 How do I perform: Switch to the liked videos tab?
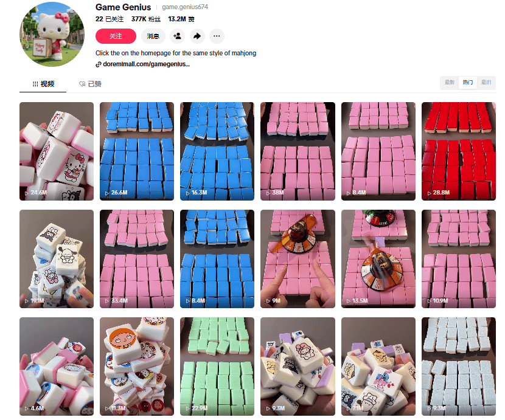[90, 84]
